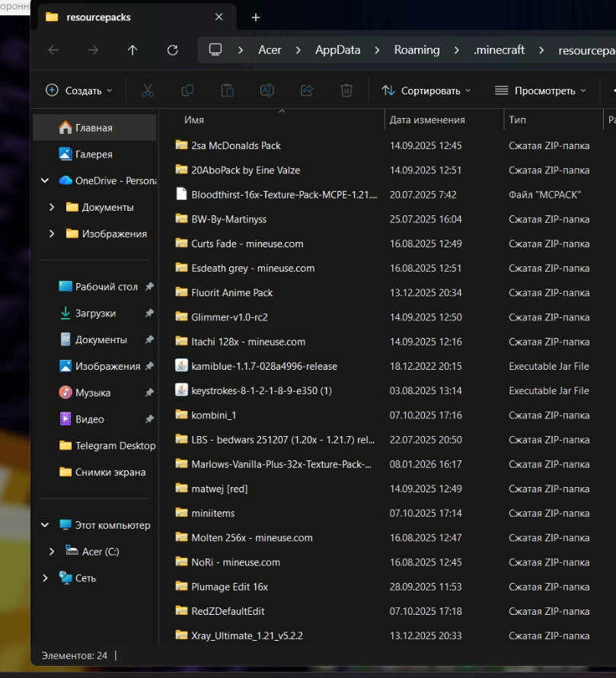Open the Создать dropdown menu

click(x=78, y=91)
